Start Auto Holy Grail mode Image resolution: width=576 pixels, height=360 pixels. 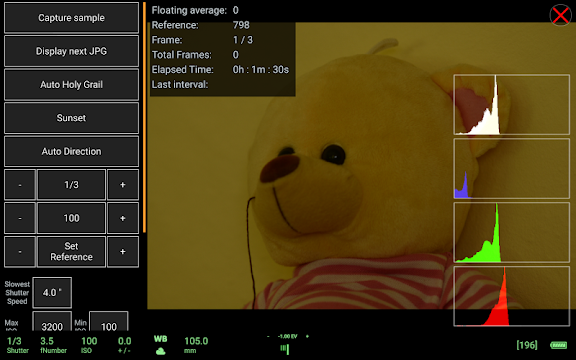coord(71,84)
